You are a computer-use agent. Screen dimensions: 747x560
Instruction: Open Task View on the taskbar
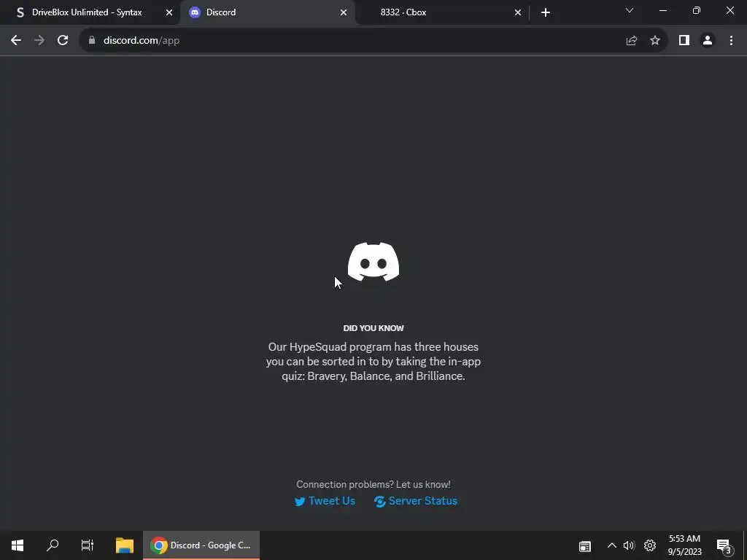pyautogui.click(x=88, y=545)
